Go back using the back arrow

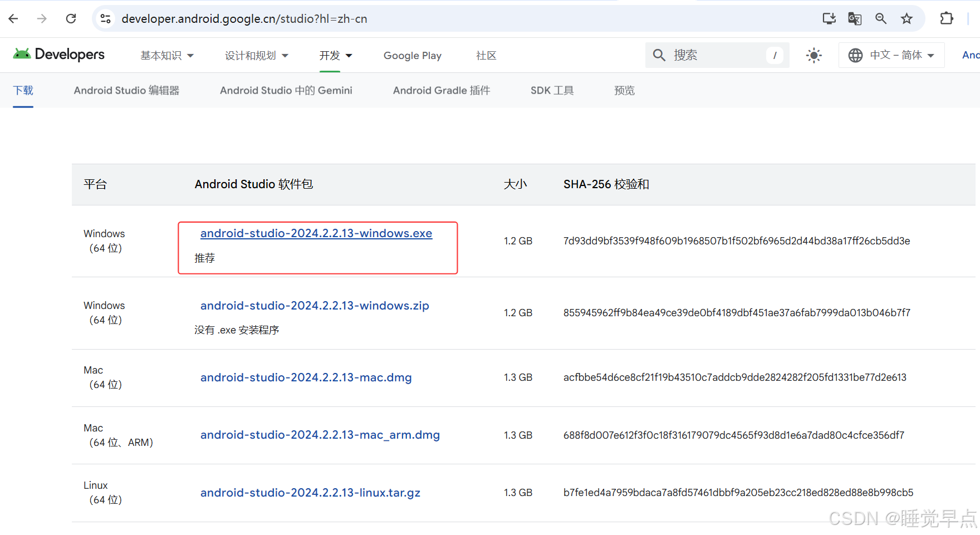pyautogui.click(x=13, y=18)
